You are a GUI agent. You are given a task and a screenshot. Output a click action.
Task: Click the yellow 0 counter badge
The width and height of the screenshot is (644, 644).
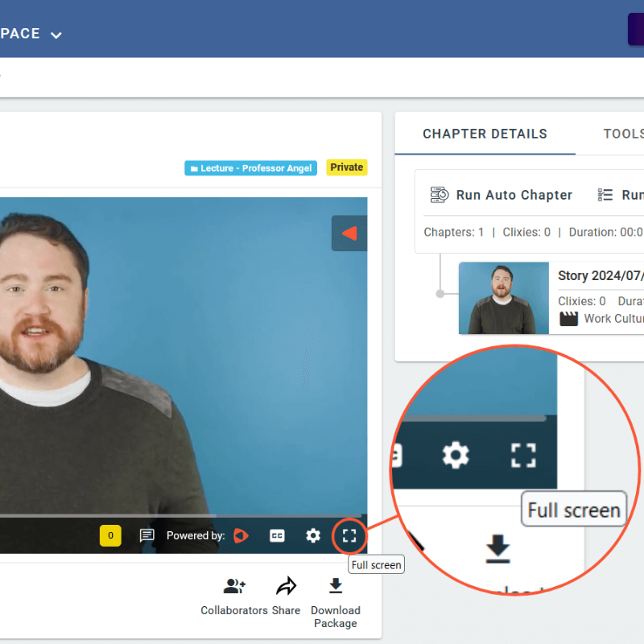[110, 535]
